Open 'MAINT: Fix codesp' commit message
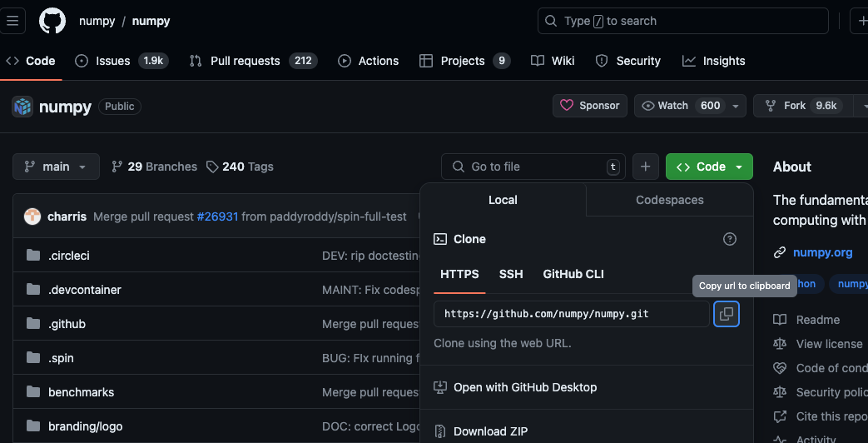This screenshot has height=443, width=868. (x=371, y=290)
